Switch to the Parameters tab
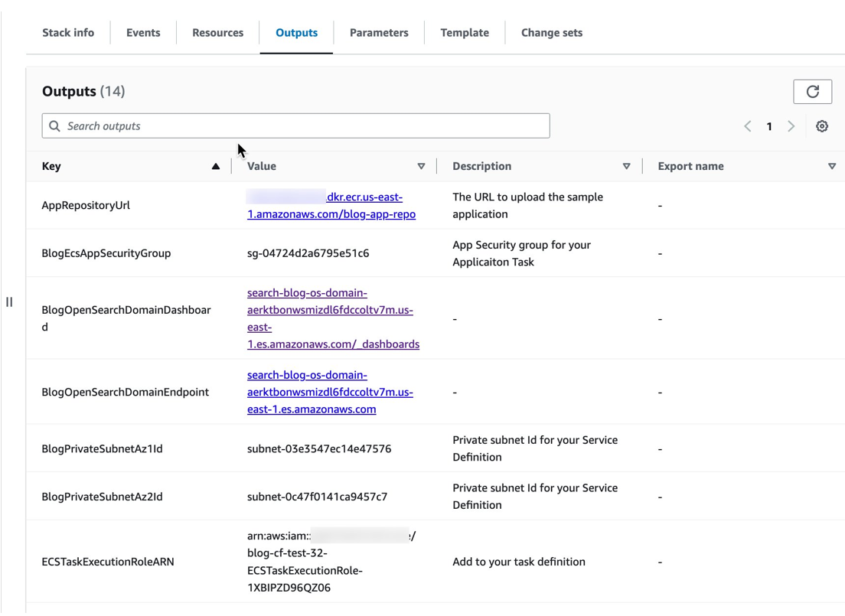Viewport: 845px width, 616px height. point(378,32)
